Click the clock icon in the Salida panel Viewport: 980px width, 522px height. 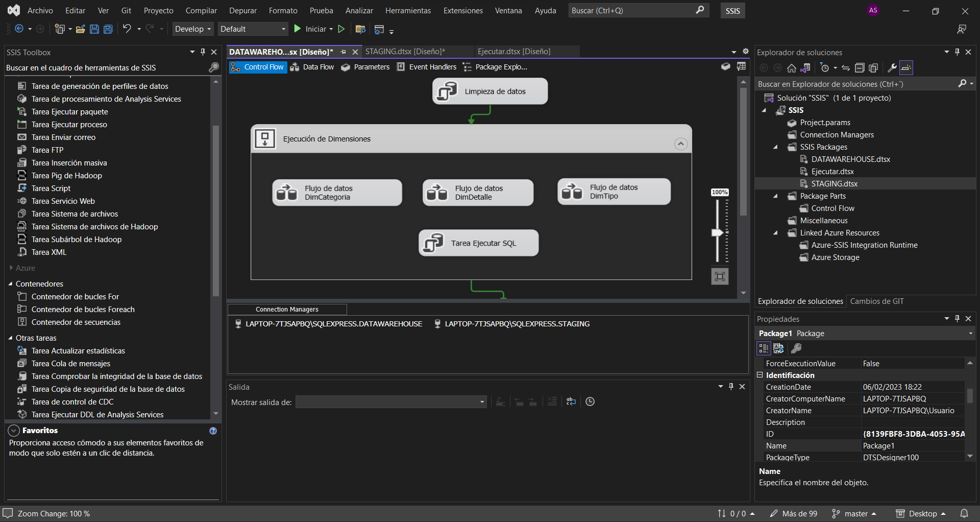pyautogui.click(x=590, y=402)
